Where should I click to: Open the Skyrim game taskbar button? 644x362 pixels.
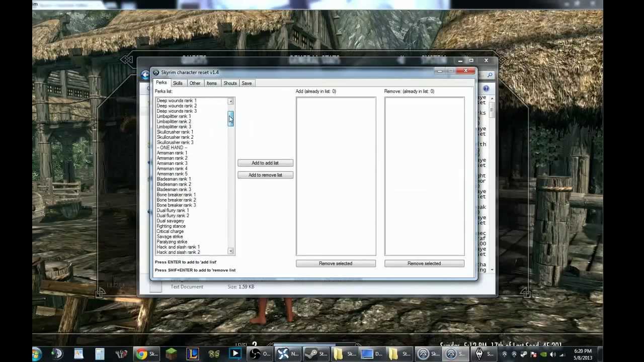[x=485, y=354]
